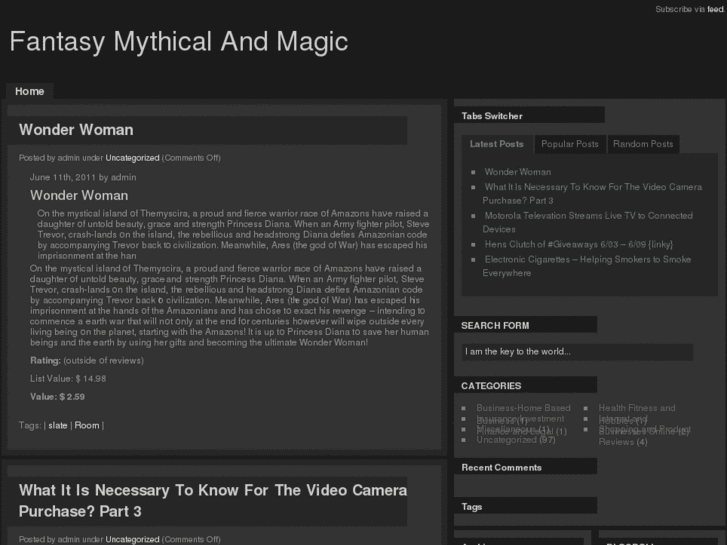The image size is (727, 545).
Task: Click the 'List Value: $ 14.98' text
Action: pyautogui.click(x=68, y=378)
